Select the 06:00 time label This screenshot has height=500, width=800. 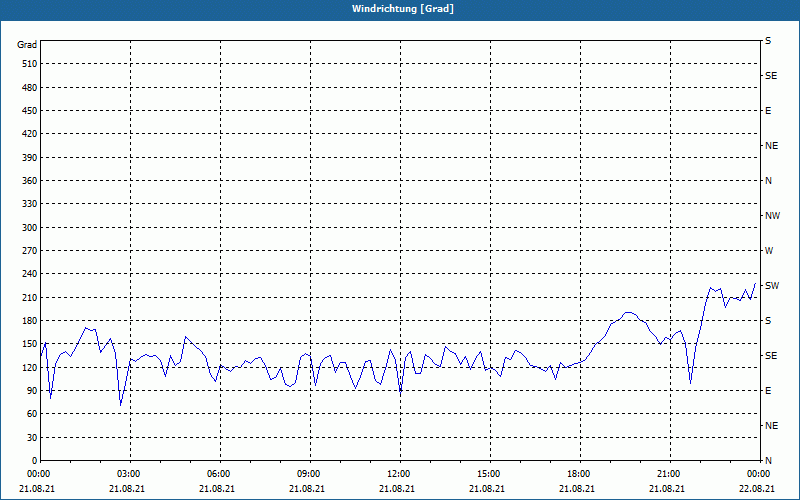220,474
